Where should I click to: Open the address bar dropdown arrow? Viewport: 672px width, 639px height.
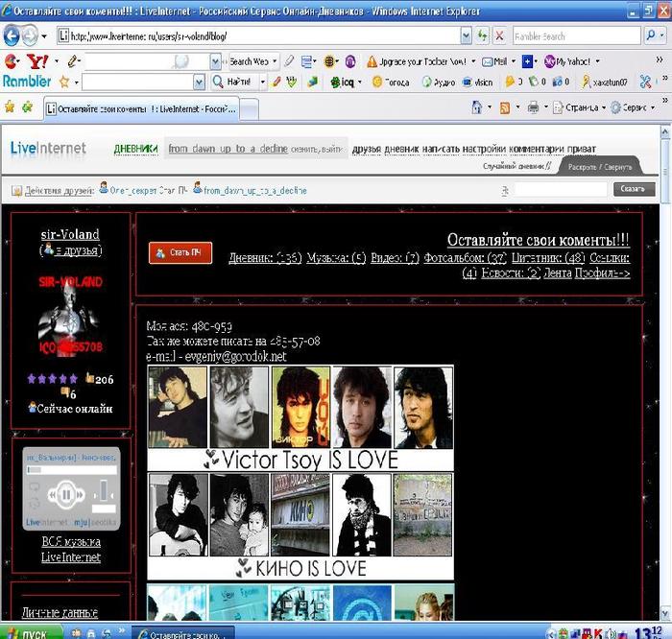click(467, 35)
